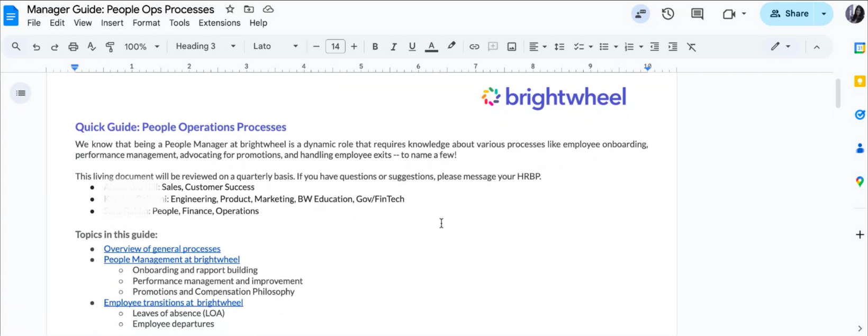The image size is (868, 336).
Task: Redo the last action
Action: (55, 47)
